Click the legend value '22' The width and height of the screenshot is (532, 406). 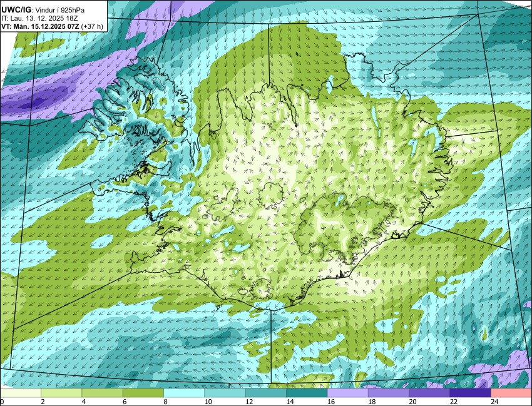point(454,402)
